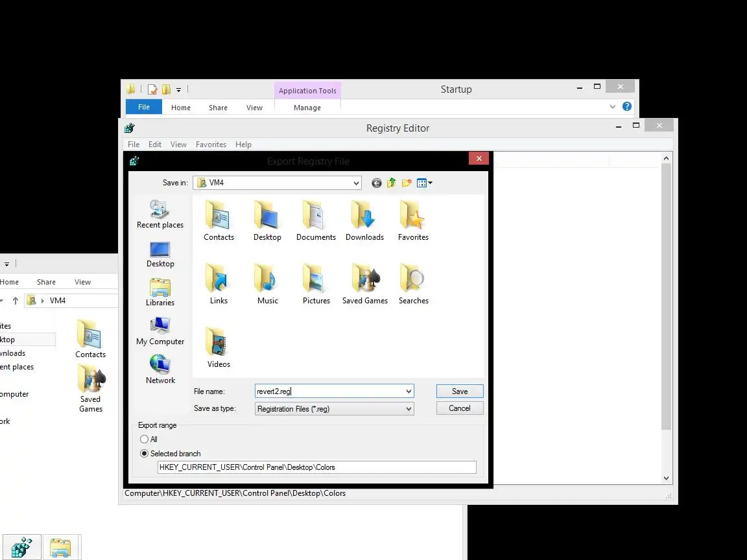
Task: Switch to the Share tab in the Startup window
Action: point(218,108)
